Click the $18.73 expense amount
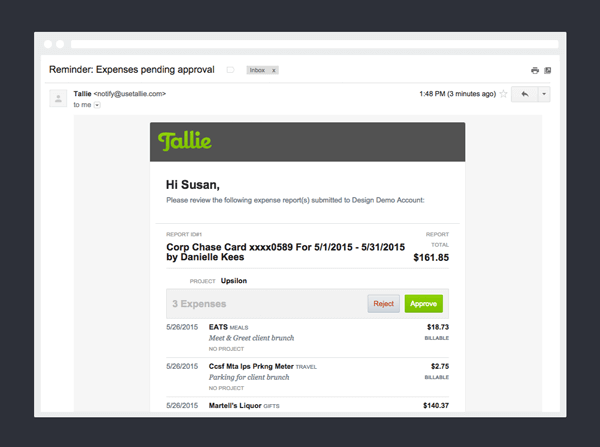The width and height of the screenshot is (600, 447). click(x=438, y=327)
